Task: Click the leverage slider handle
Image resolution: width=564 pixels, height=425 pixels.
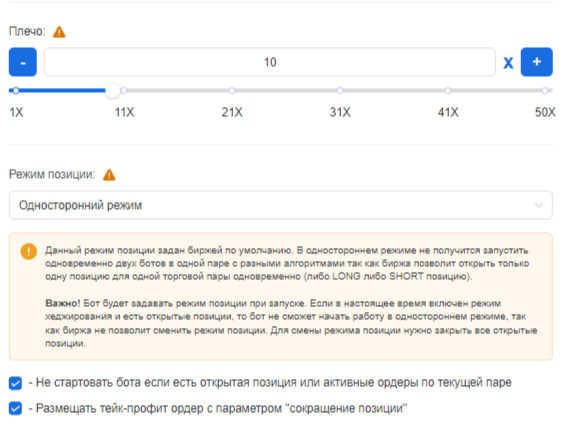Action: pyautogui.click(x=113, y=91)
